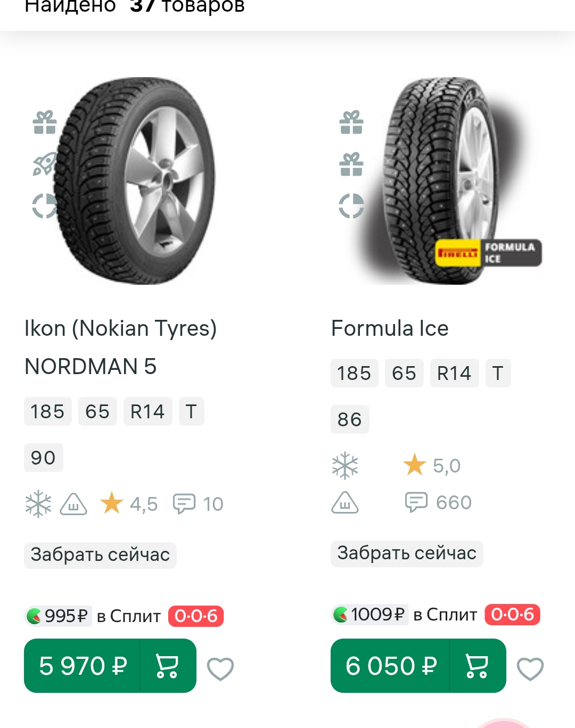Open the Formula Ice product title
The image size is (575, 728).
[390, 328]
